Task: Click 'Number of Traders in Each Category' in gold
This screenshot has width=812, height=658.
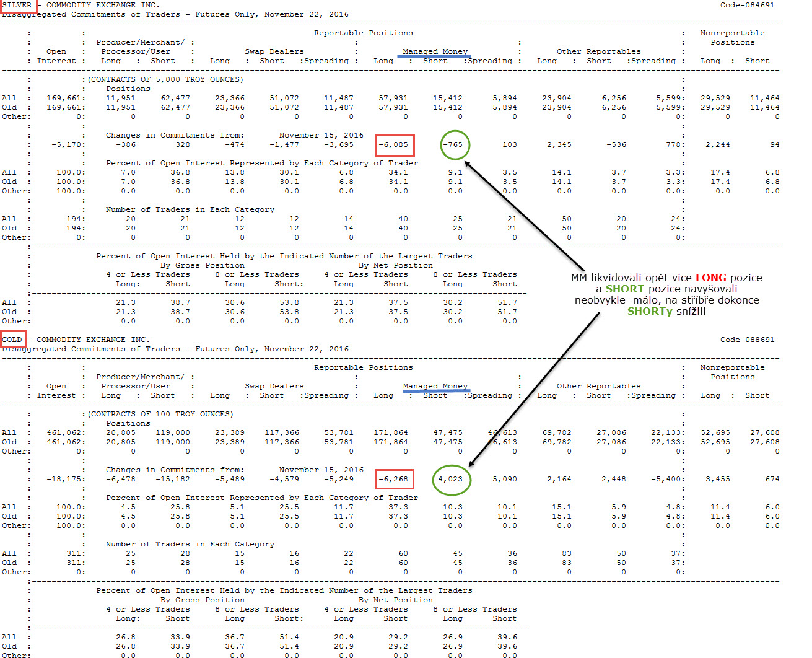Action: [x=190, y=544]
